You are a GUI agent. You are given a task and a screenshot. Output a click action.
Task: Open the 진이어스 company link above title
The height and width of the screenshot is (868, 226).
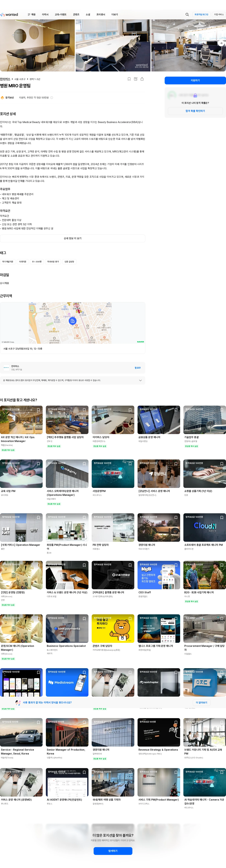click(x=5, y=79)
